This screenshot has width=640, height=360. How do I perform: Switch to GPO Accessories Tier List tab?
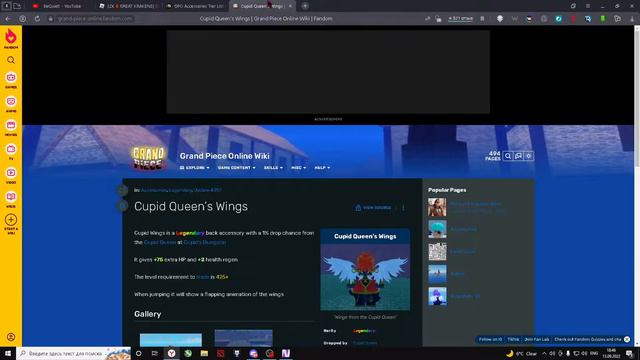[196, 6]
